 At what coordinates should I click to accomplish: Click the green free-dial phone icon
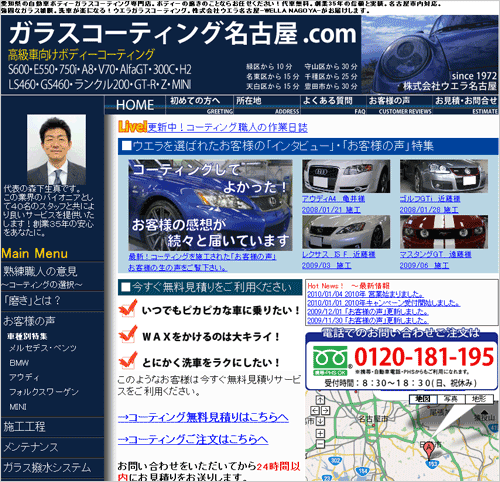[330, 361]
